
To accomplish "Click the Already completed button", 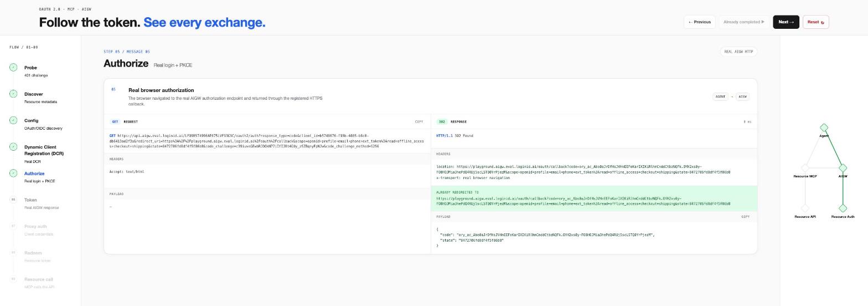I will (x=744, y=22).
